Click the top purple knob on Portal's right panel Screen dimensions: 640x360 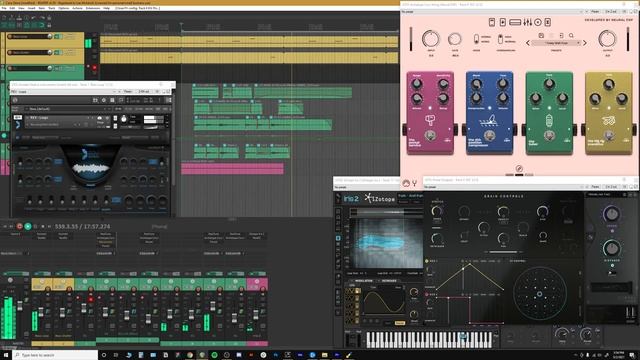(611, 214)
